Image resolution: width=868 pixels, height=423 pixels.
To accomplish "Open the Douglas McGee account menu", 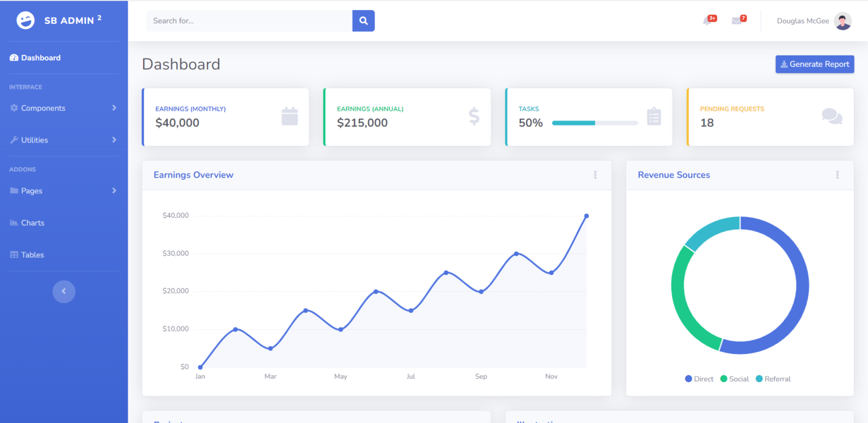I will [814, 21].
